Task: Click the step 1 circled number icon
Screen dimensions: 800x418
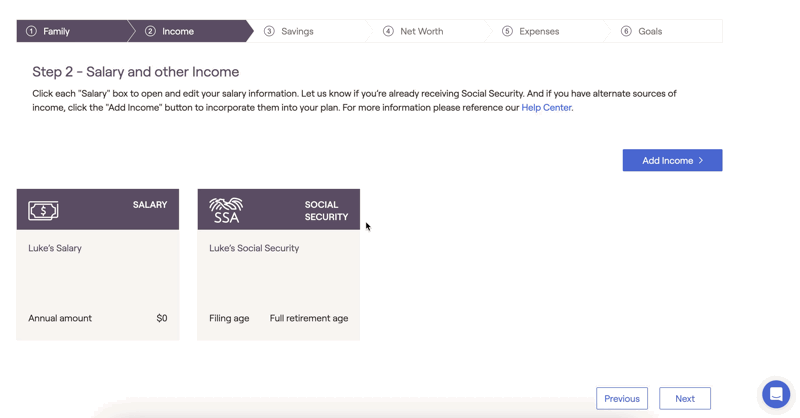Action: point(32,31)
